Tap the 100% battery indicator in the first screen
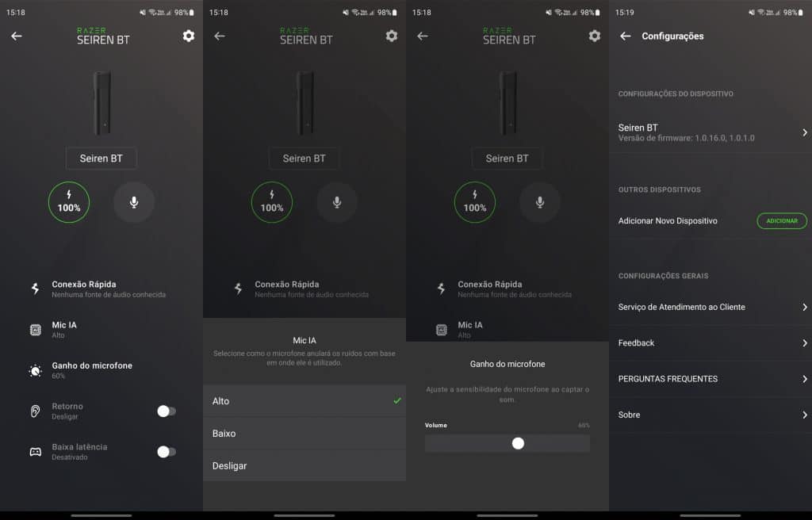The height and width of the screenshot is (520, 812). coord(69,202)
